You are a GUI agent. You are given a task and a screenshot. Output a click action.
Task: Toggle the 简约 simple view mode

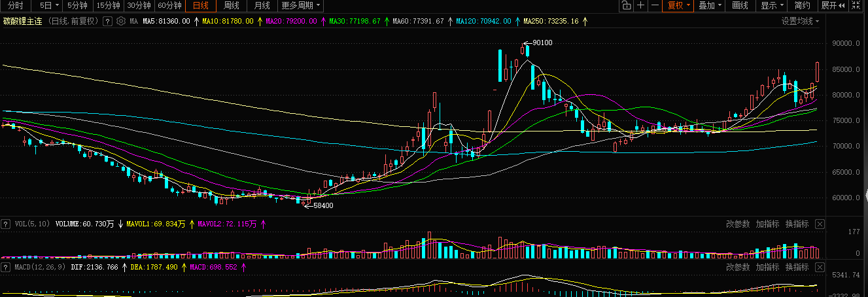tap(803, 6)
